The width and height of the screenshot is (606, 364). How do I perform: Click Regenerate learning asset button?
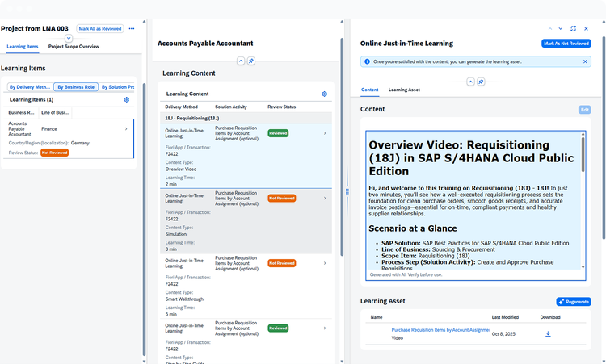point(574,302)
